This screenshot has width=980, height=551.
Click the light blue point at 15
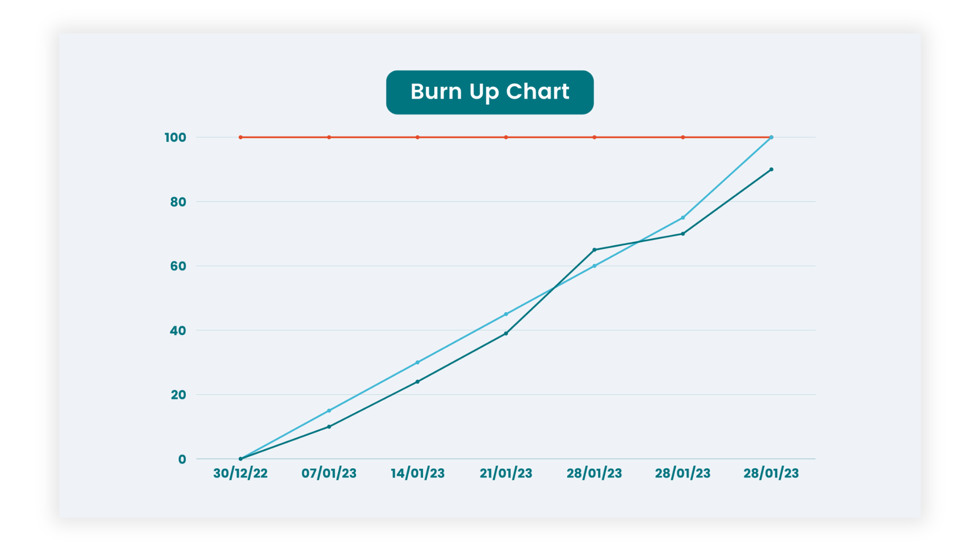pyautogui.click(x=329, y=411)
